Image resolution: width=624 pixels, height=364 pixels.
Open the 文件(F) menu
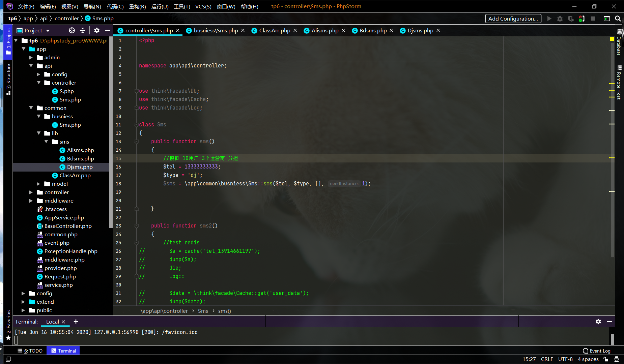tap(26, 6)
